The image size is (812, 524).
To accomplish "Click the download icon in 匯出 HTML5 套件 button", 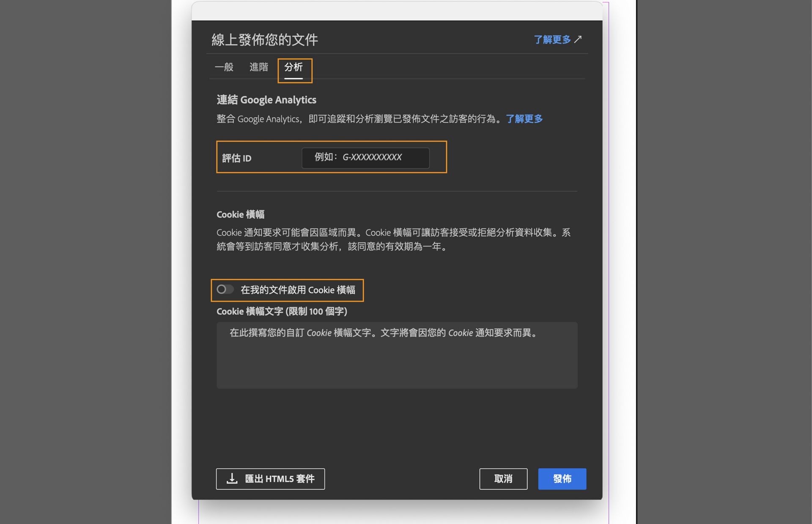I will tap(232, 479).
